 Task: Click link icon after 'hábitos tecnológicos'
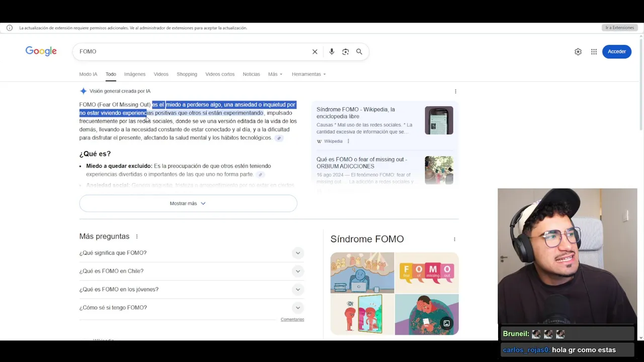[279, 138]
